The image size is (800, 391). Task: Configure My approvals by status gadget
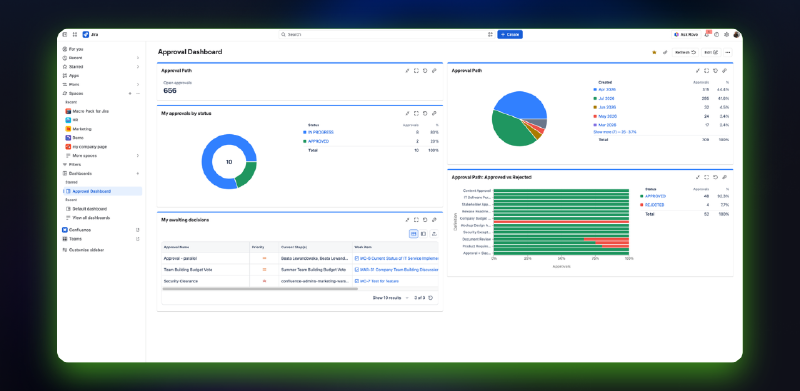coord(434,113)
